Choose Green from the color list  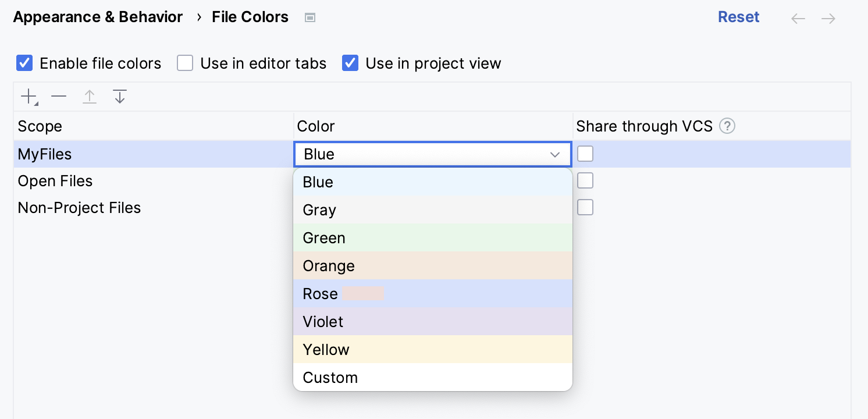coord(432,238)
